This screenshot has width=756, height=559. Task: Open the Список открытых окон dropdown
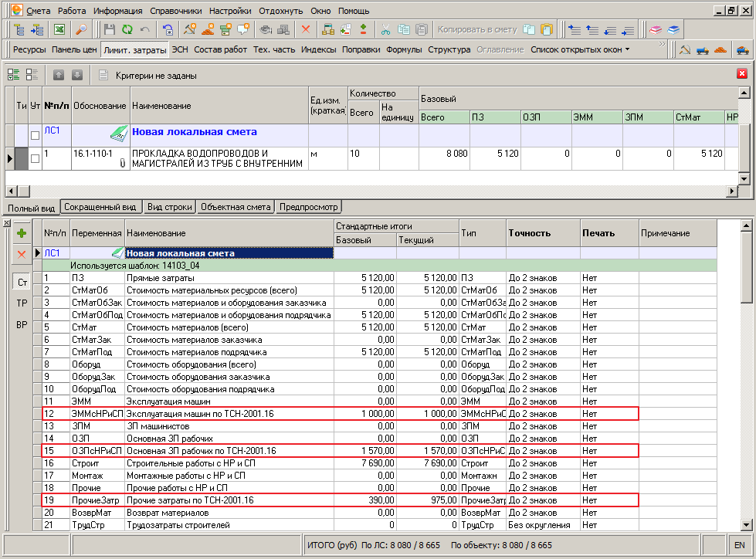(x=580, y=49)
